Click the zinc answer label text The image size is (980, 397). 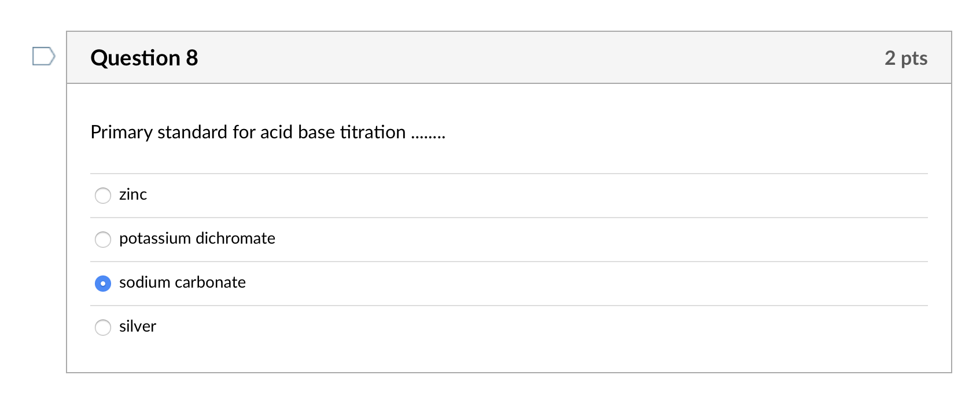132,195
